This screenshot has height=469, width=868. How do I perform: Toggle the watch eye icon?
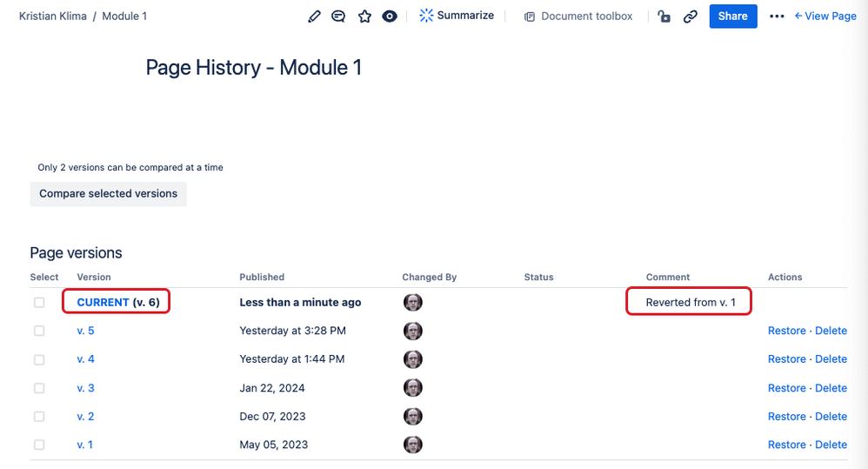coord(390,16)
